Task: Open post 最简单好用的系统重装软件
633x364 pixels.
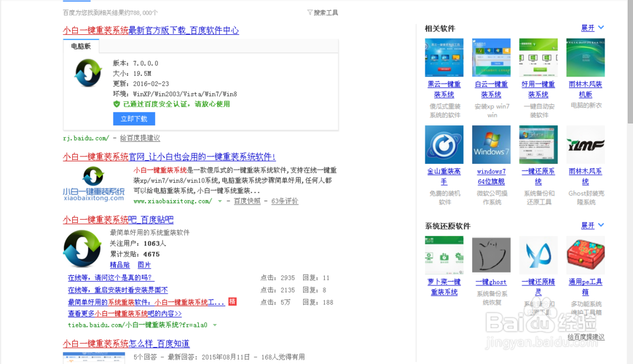Action: coord(146,302)
